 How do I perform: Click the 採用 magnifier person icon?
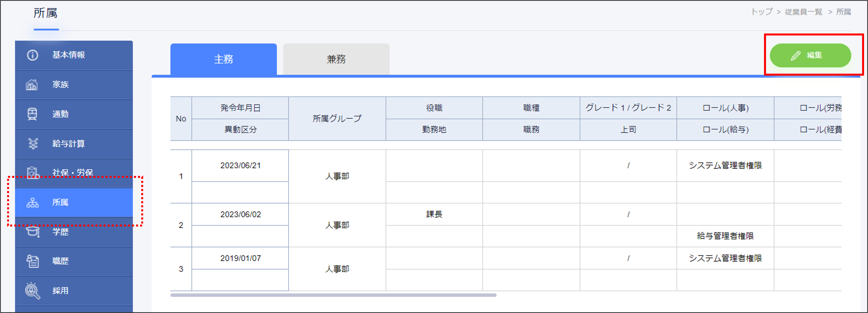(x=33, y=290)
